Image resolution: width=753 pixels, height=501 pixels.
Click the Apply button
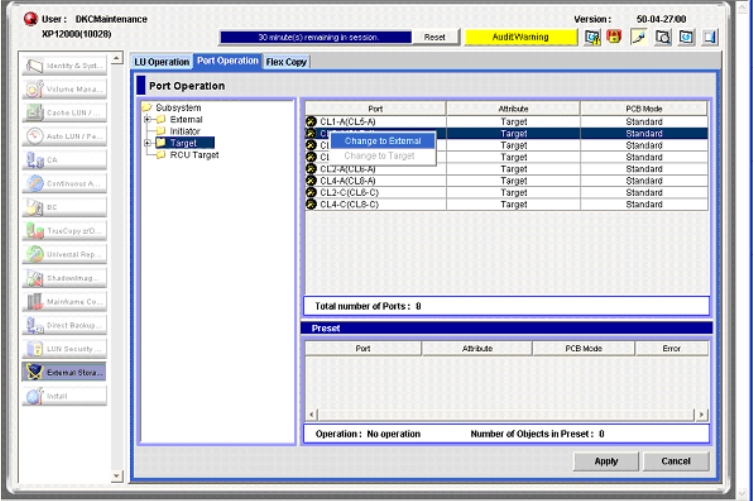click(605, 461)
